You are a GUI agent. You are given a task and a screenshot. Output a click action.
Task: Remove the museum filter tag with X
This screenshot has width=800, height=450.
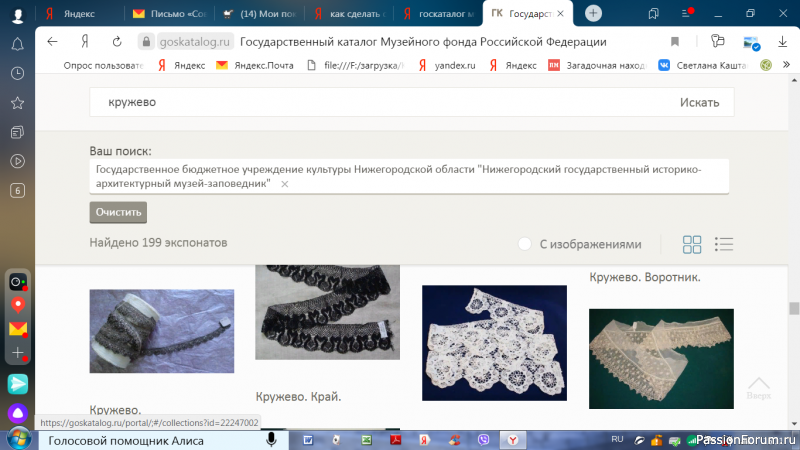[x=285, y=184]
